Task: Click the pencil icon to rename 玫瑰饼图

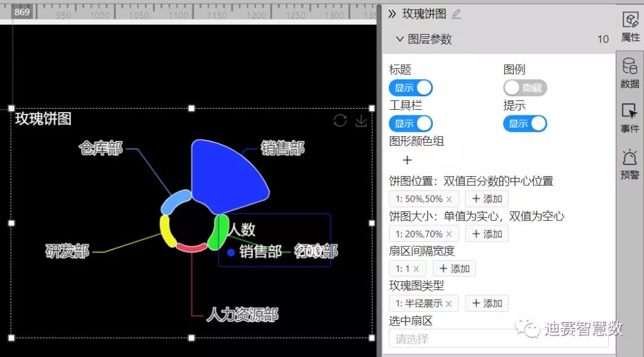Action: point(457,14)
